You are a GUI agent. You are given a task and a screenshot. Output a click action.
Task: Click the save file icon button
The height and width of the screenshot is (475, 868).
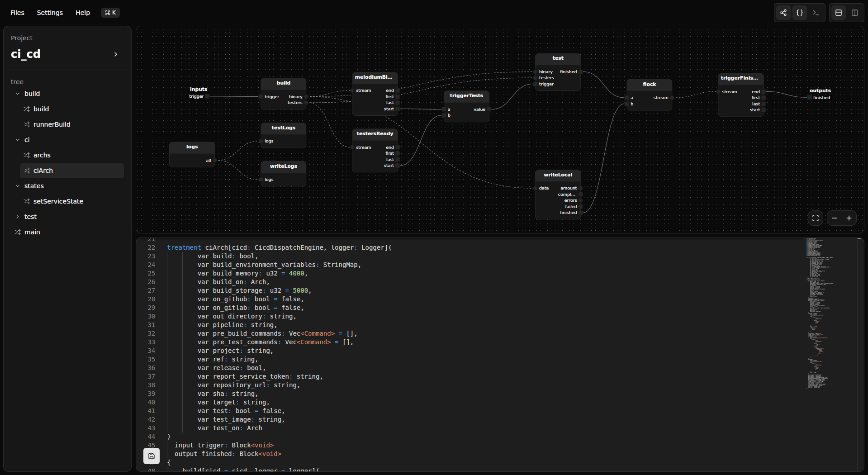pos(152,456)
